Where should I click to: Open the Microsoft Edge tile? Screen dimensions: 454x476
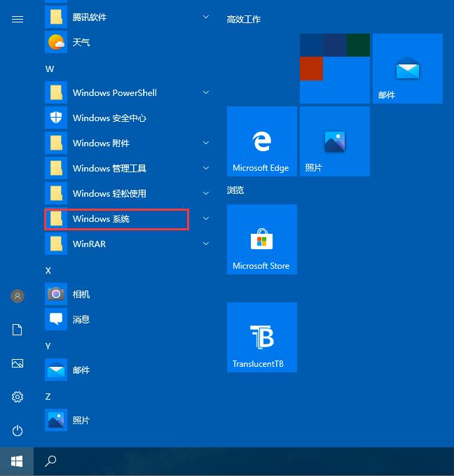coord(261,141)
